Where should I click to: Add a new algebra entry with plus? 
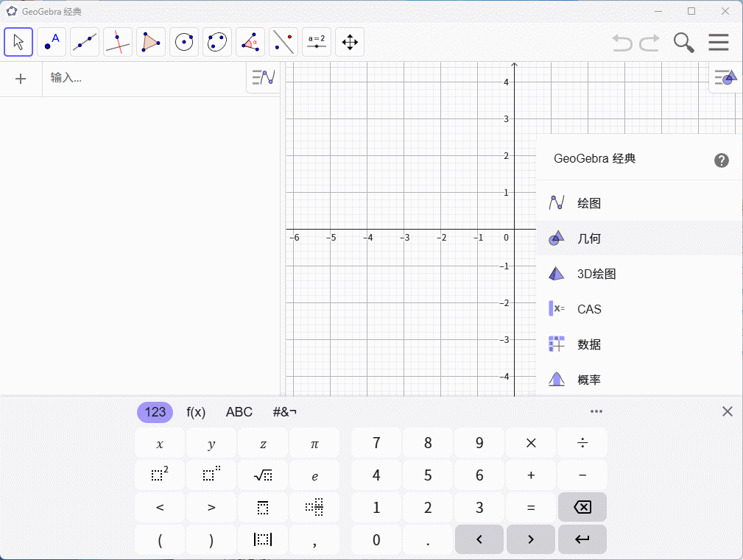pos(21,79)
